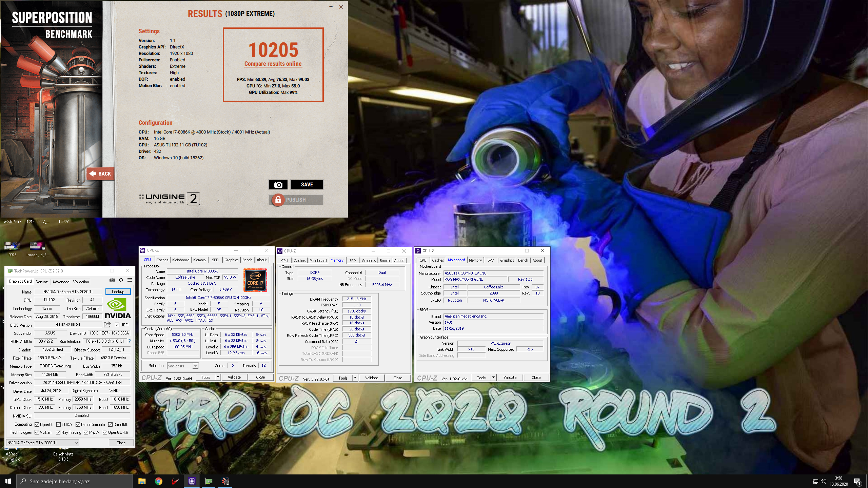Switch to Superposition taskbar icon
Image resolution: width=868 pixels, height=488 pixels.
click(x=225, y=481)
